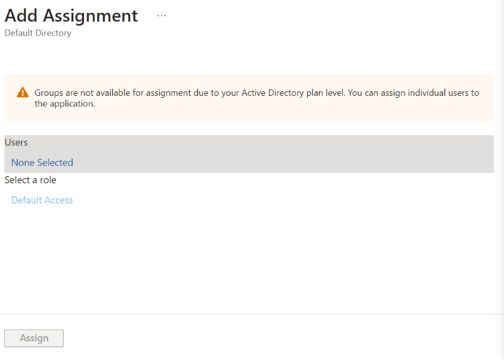504x363 pixels.
Task: Click the orange warning triangle icon
Action: (23, 92)
